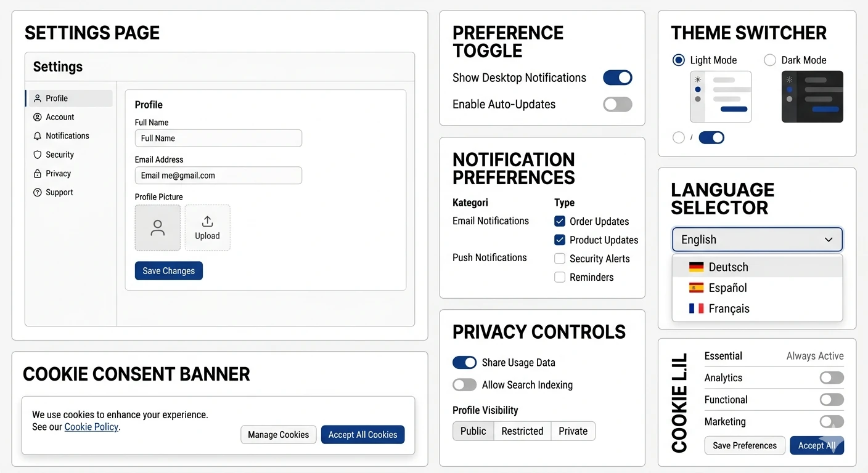Toggle Show Desktop Notifications switch
868x473 pixels.
(618, 78)
